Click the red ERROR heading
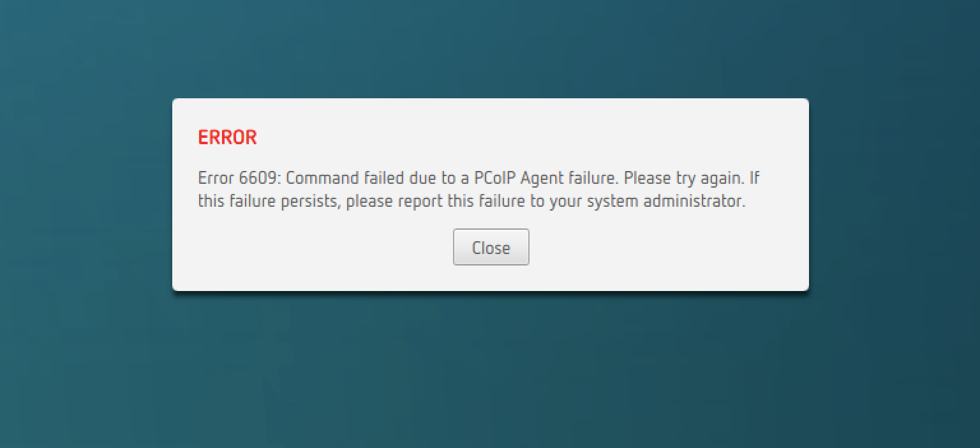980x448 pixels. click(x=227, y=137)
